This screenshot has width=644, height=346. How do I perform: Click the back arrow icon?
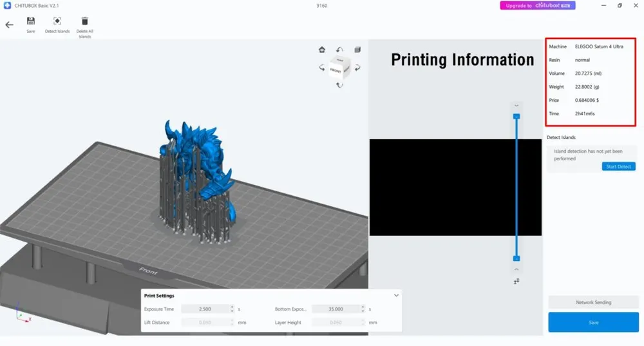coord(9,25)
